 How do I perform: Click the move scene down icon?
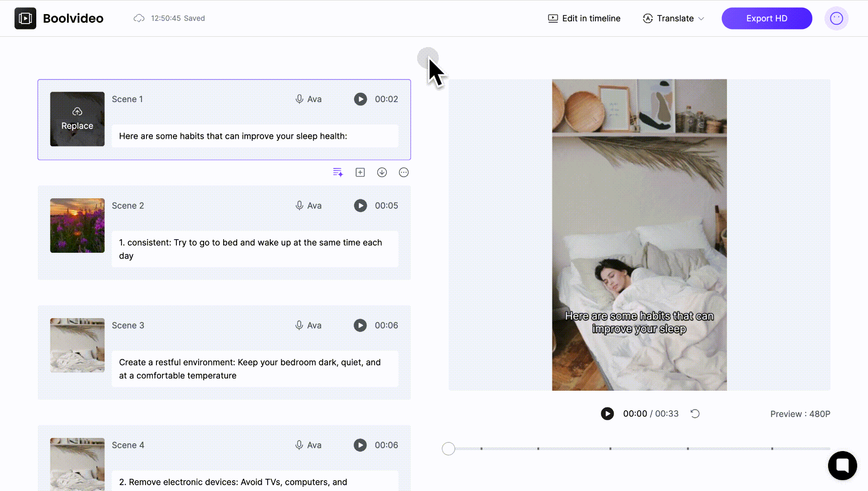tap(382, 172)
